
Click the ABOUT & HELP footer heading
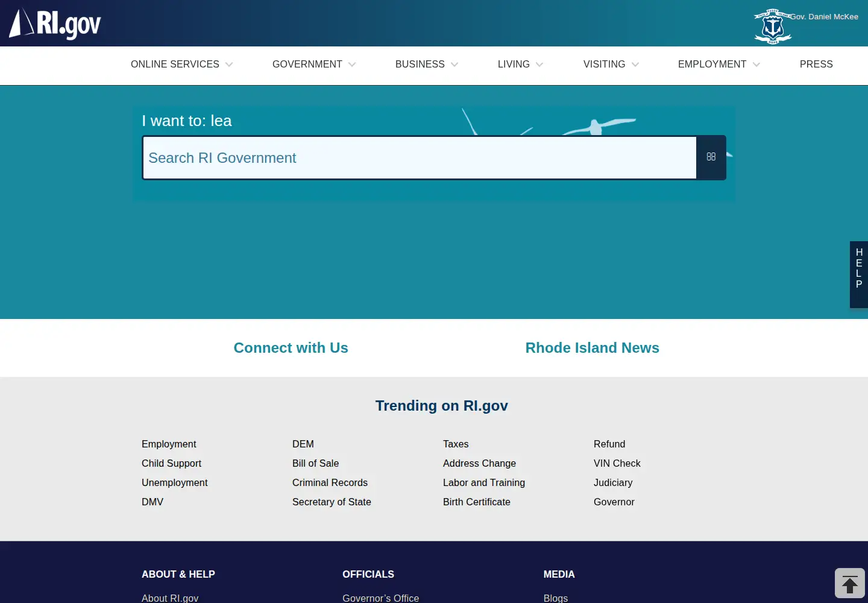coord(178,574)
